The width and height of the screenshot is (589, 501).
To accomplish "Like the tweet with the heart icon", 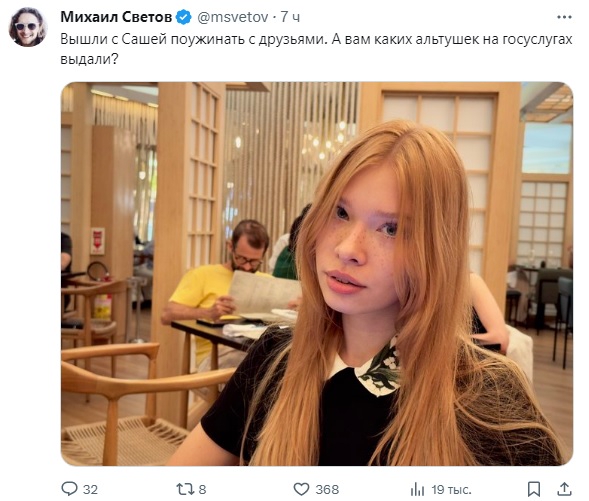I will point(301,489).
